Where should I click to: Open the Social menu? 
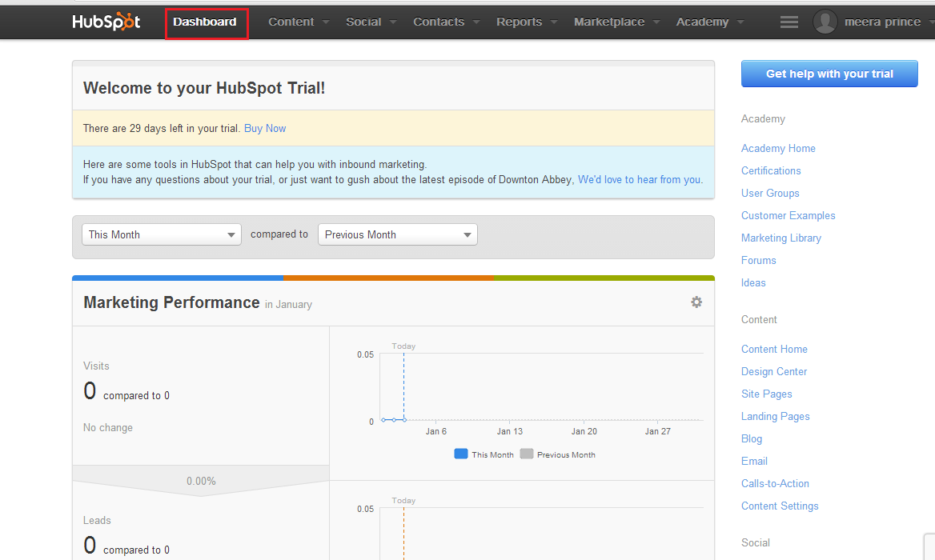coord(371,22)
